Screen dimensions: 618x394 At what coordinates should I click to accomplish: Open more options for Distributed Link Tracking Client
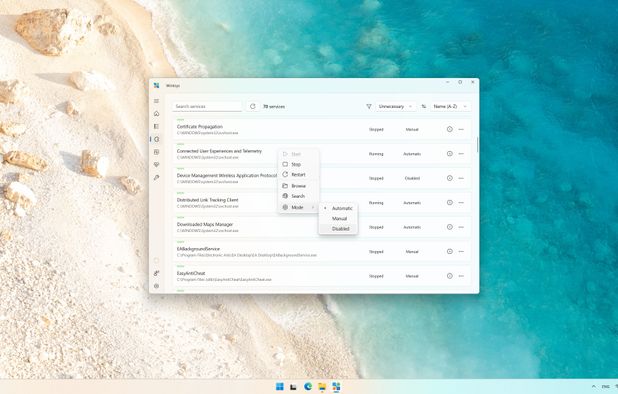point(461,203)
